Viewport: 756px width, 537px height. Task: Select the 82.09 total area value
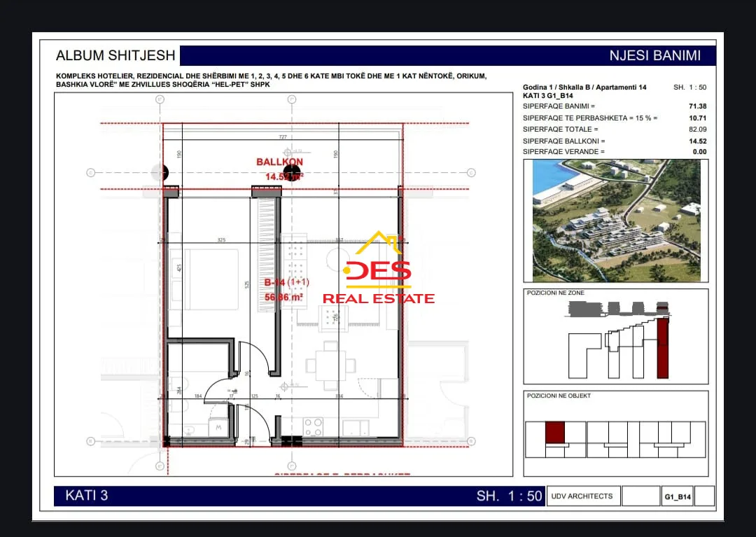(x=698, y=130)
